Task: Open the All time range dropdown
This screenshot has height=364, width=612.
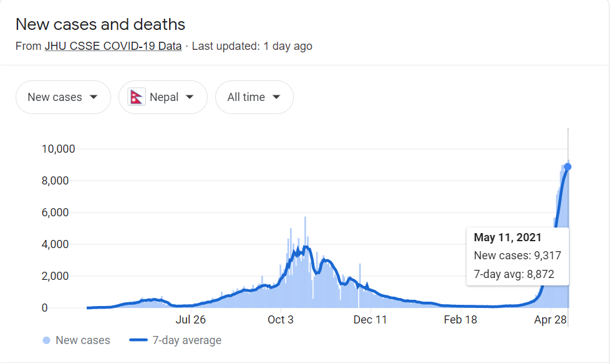Action: coord(254,97)
